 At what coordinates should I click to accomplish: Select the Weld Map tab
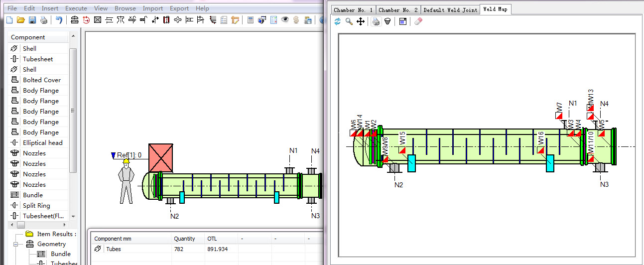click(x=495, y=9)
